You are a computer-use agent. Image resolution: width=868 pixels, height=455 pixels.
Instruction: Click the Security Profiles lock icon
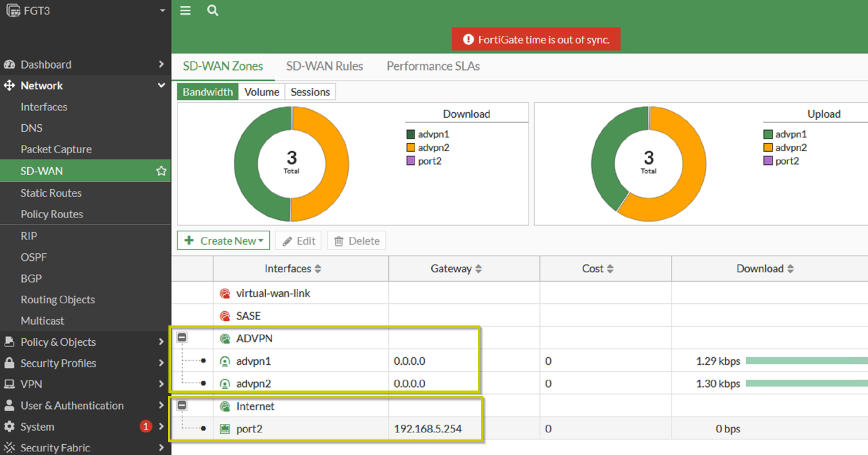click(10, 363)
